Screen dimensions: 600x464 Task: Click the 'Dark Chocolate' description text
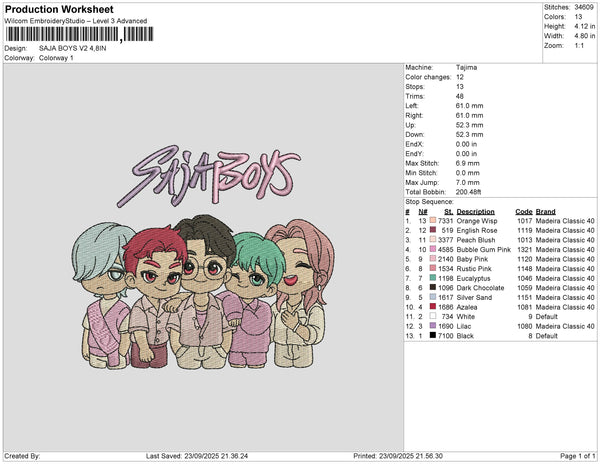[x=480, y=288]
